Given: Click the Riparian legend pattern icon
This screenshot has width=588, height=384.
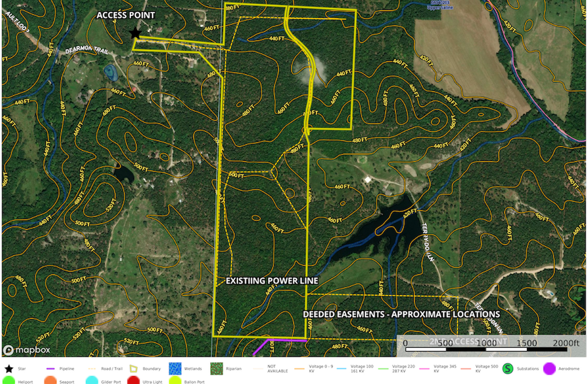Looking at the screenshot, I should (x=216, y=369).
